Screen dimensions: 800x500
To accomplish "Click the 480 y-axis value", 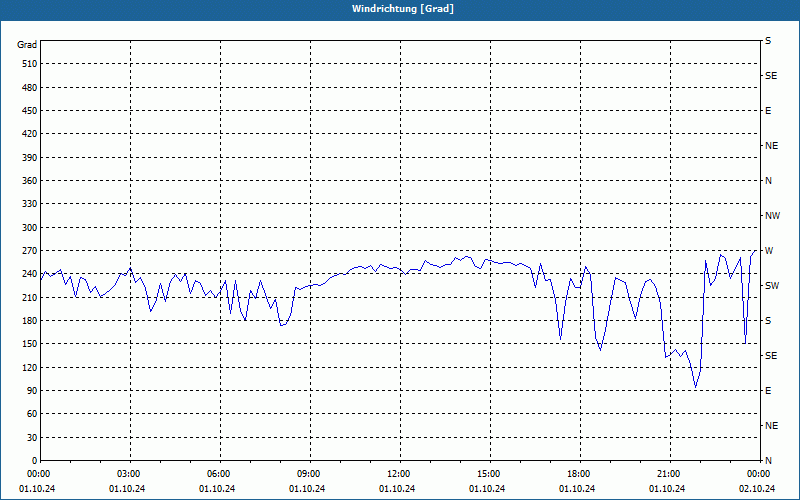I will pos(30,88).
